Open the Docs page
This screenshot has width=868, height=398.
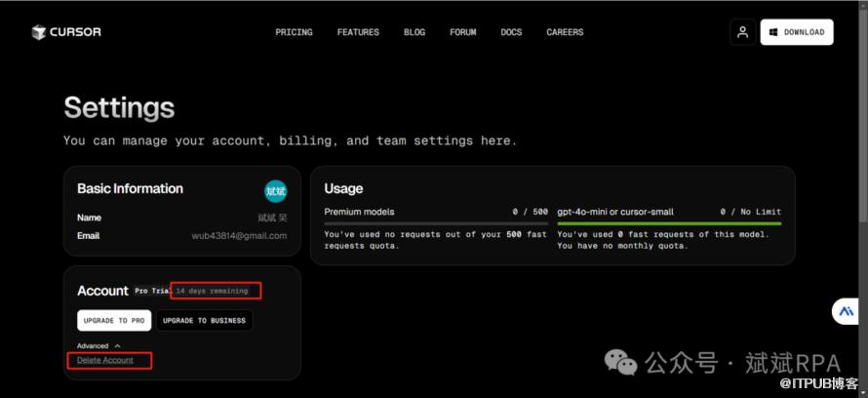coord(511,32)
